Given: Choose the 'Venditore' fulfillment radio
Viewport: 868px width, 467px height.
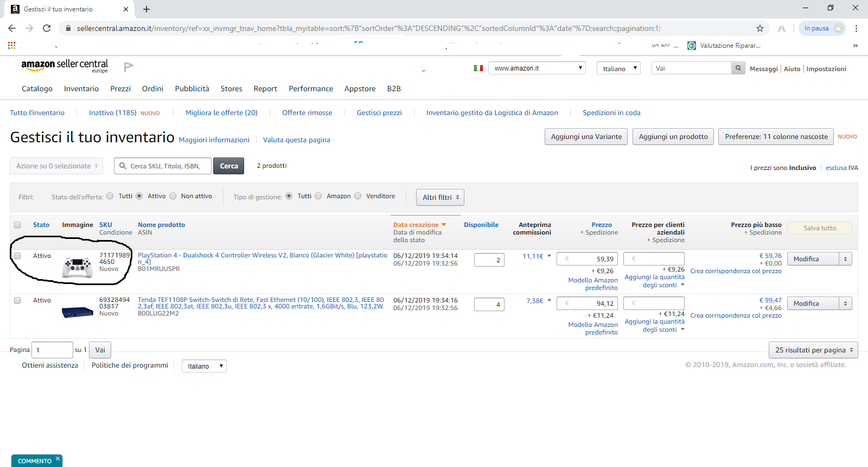Looking at the screenshot, I should pyautogui.click(x=358, y=196).
